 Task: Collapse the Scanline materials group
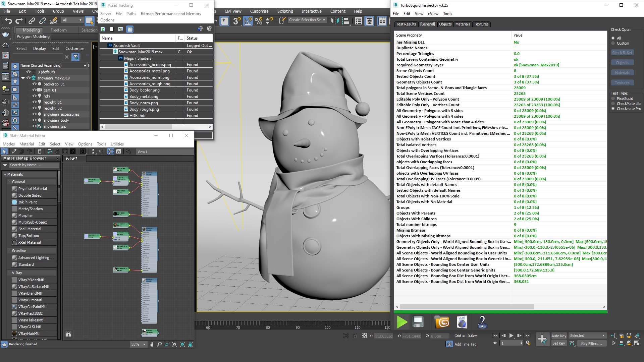tap(9, 251)
